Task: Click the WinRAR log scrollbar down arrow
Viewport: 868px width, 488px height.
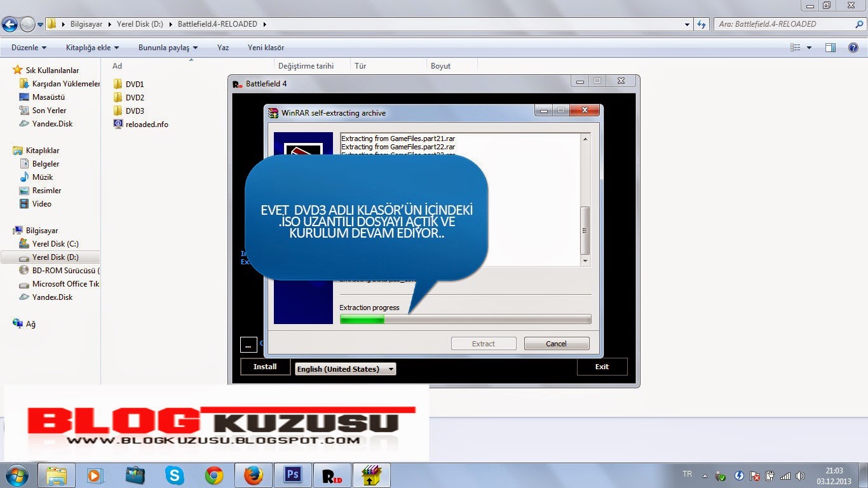Action: pyautogui.click(x=586, y=261)
